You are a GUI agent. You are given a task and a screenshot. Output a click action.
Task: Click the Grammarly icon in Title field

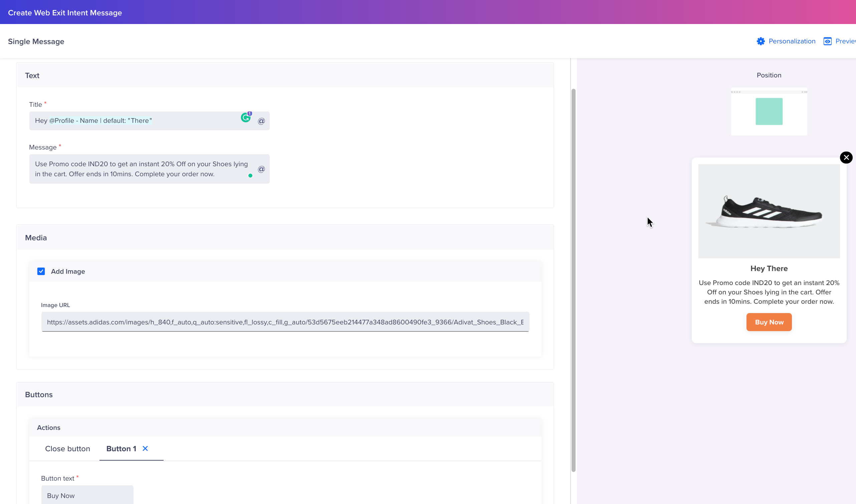pyautogui.click(x=246, y=117)
